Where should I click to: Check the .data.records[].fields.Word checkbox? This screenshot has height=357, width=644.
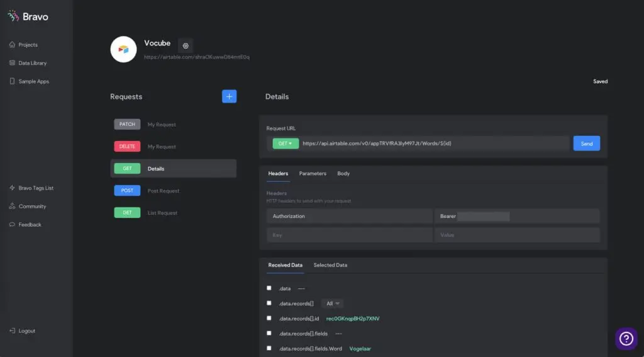click(x=269, y=348)
